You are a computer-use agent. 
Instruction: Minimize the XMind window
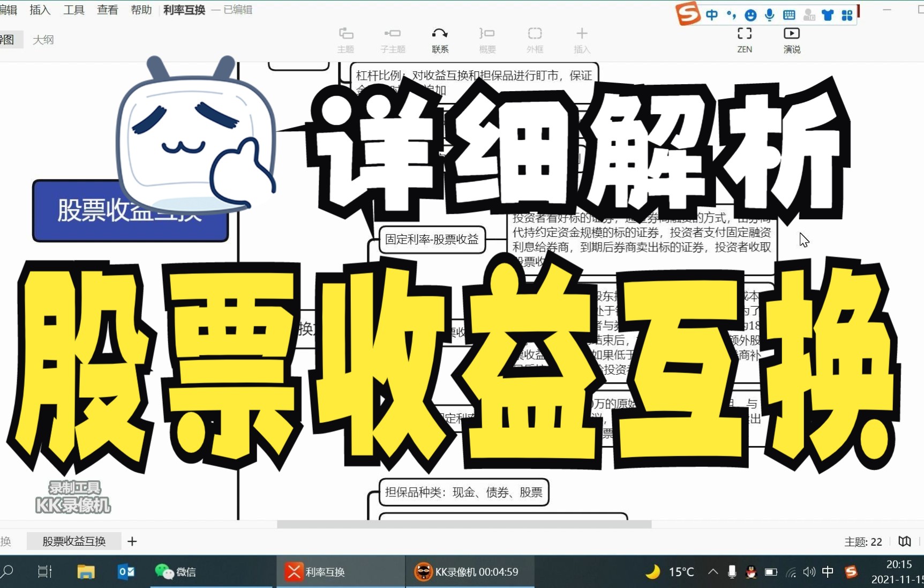click(x=887, y=10)
